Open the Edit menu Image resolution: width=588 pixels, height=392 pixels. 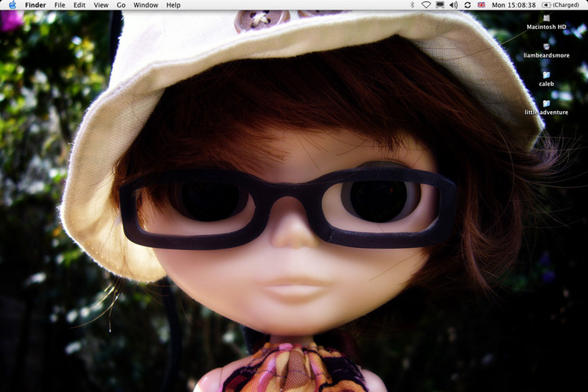(x=79, y=5)
